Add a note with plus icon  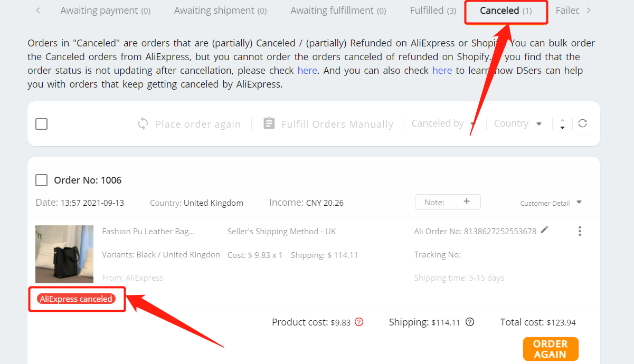coord(466,202)
